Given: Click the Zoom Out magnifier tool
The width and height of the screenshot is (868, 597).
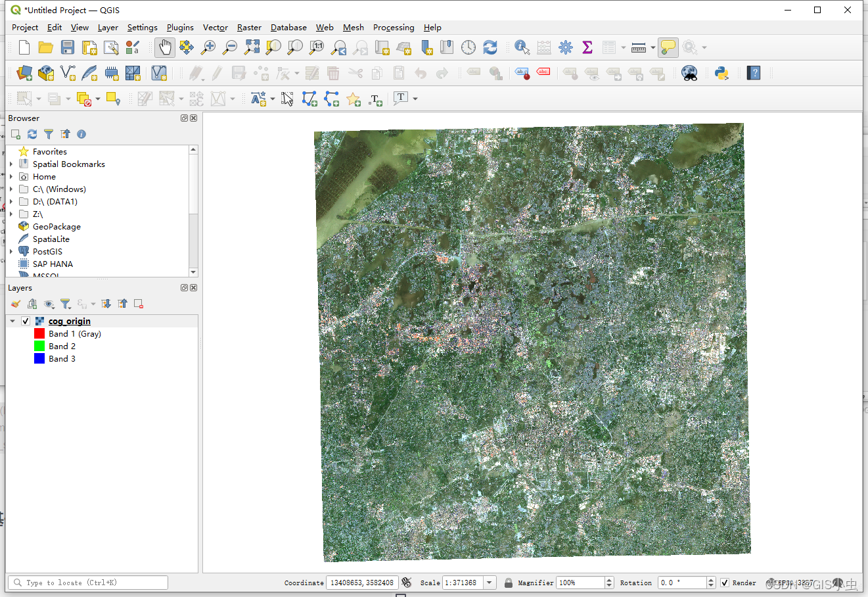Looking at the screenshot, I should (x=230, y=47).
